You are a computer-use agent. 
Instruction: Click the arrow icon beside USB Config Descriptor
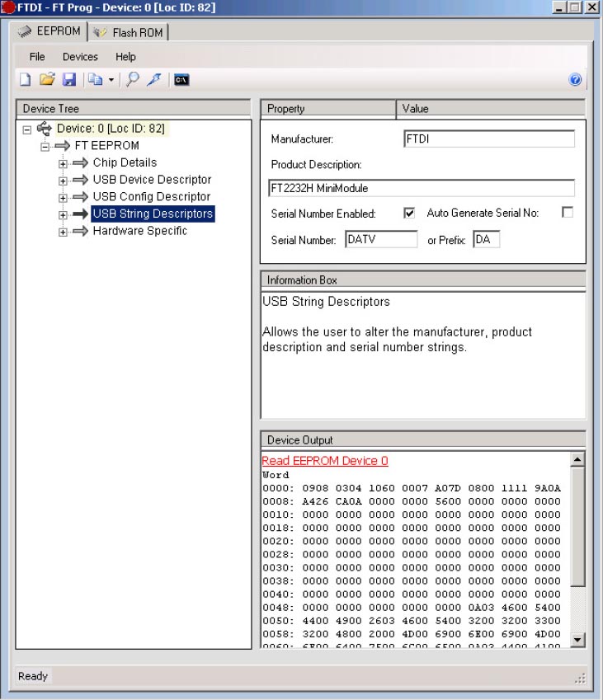click(x=80, y=196)
